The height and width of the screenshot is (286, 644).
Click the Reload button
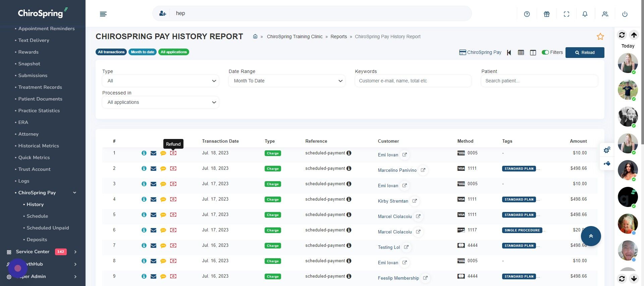(x=585, y=53)
